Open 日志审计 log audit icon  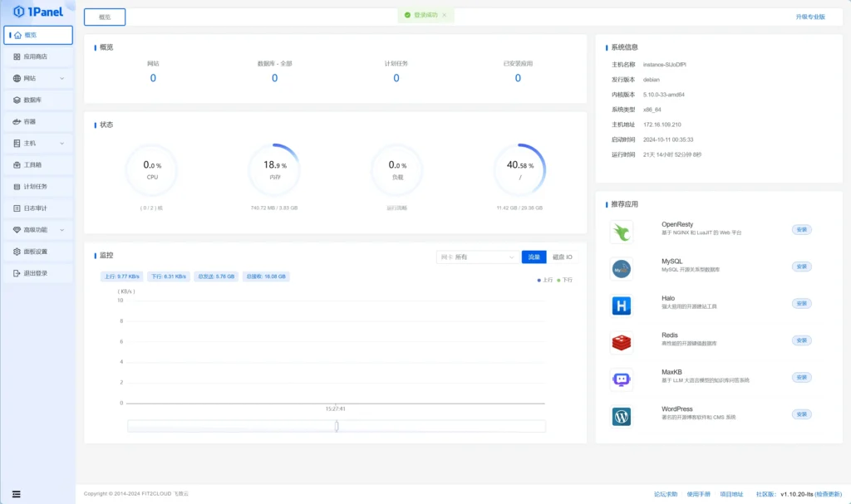pos(17,208)
